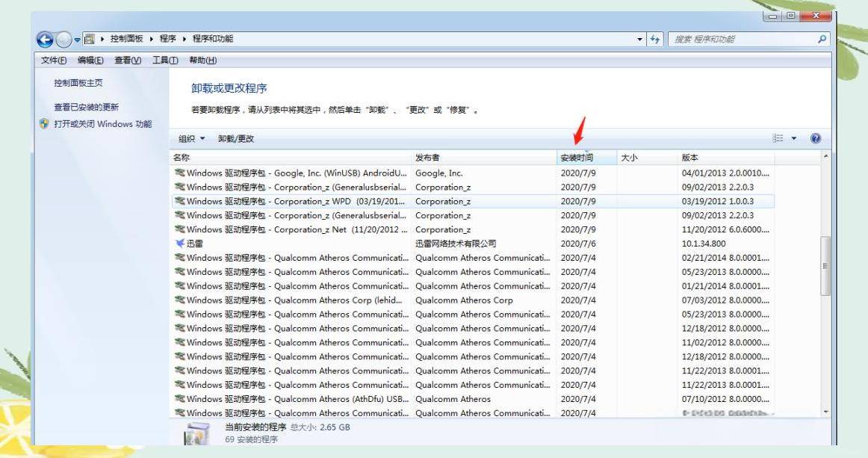Click the help question mark icon
The width and height of the screenshot is (868, 458).
(816, 139)
